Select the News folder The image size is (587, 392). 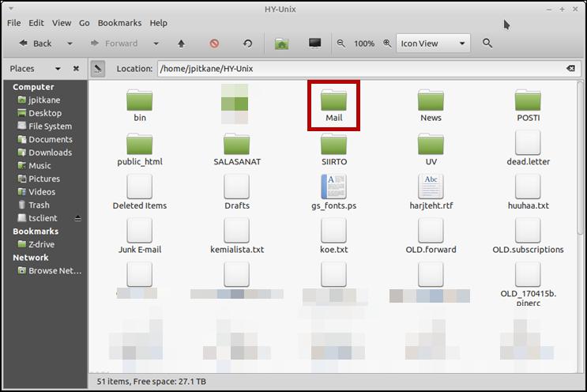coord(431,106)
